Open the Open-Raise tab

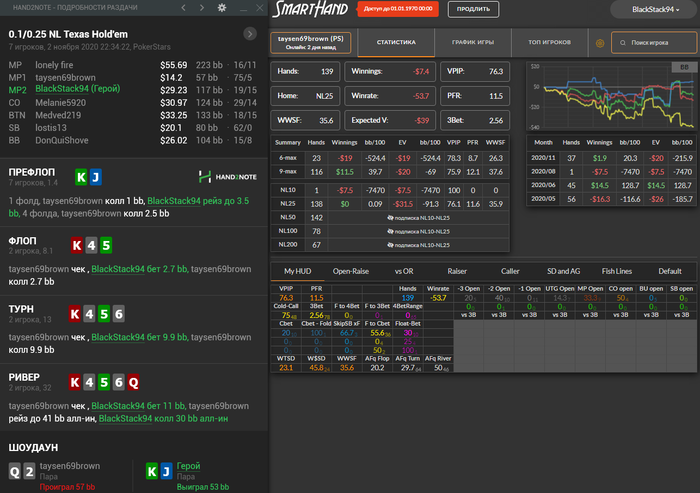pos(350,271)
